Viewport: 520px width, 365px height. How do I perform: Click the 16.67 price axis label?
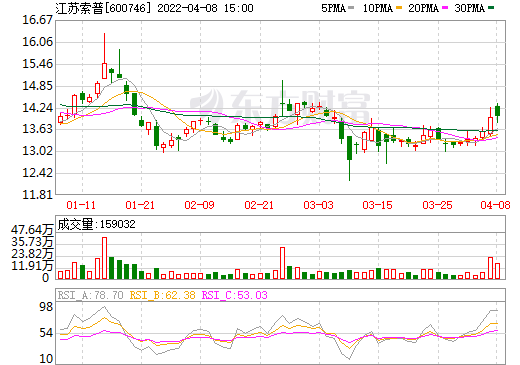tap(38, 20)
